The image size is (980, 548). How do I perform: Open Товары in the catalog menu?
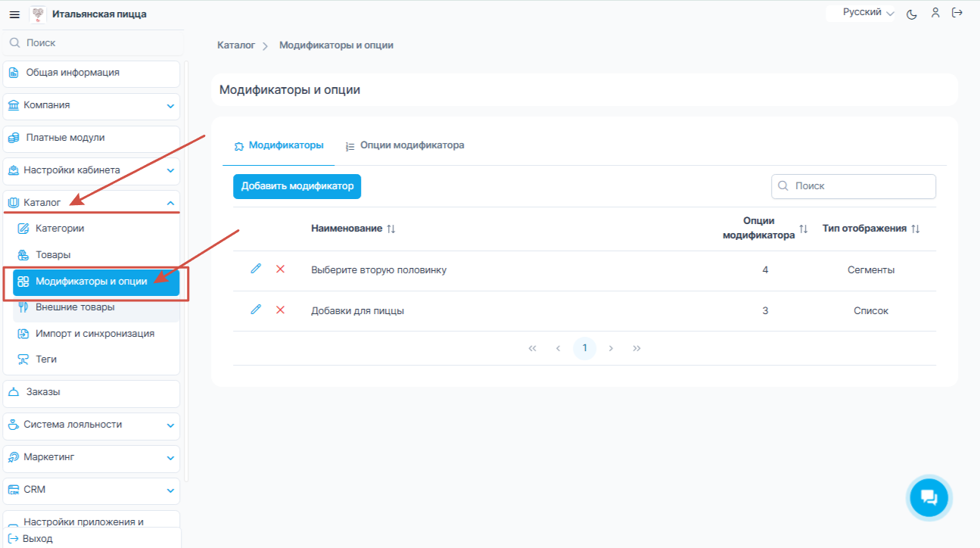[96, 255]
